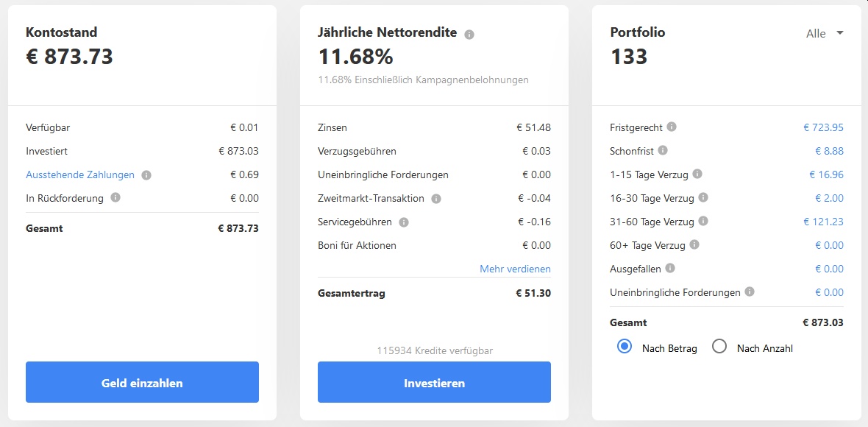Screen dimensions: 868x427
Task: Open the Alle portfolio dropdown
Action: [825, 33]
